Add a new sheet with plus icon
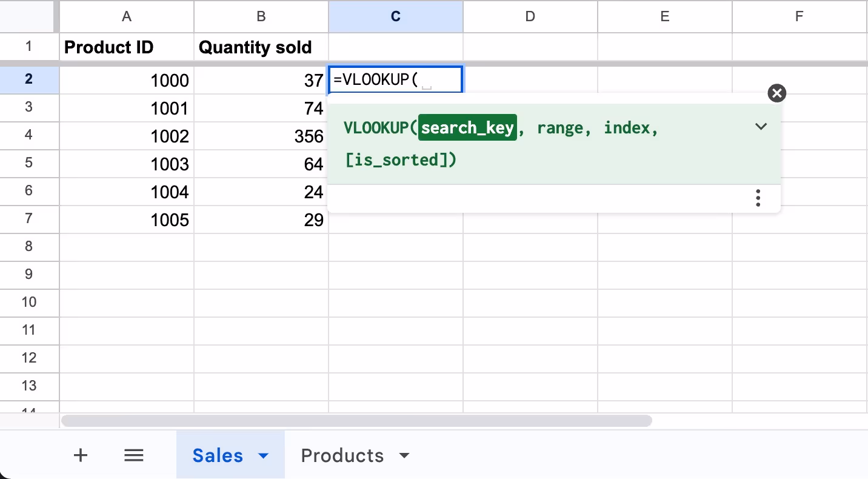 pos(80,456)
